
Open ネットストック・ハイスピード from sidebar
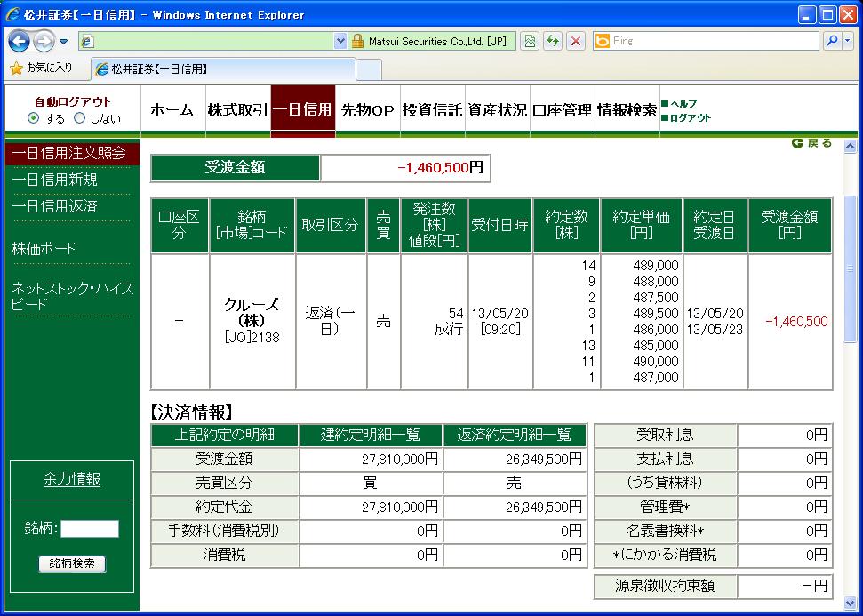pyautogui.click(x=73, y=296)
